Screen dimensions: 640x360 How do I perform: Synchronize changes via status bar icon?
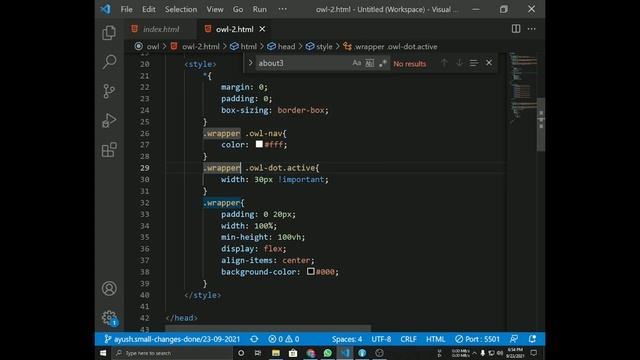254,339
